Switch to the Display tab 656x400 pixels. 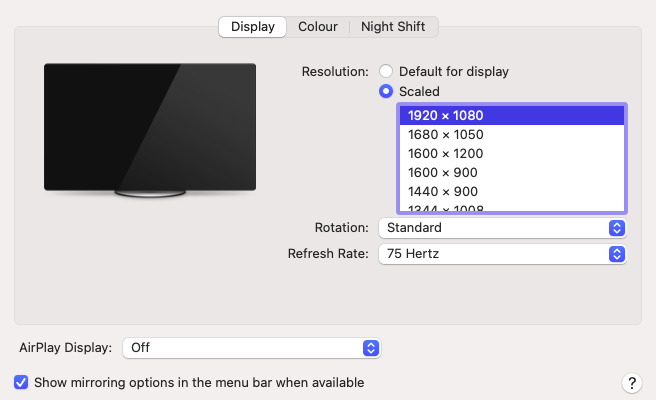pos(252,27)
